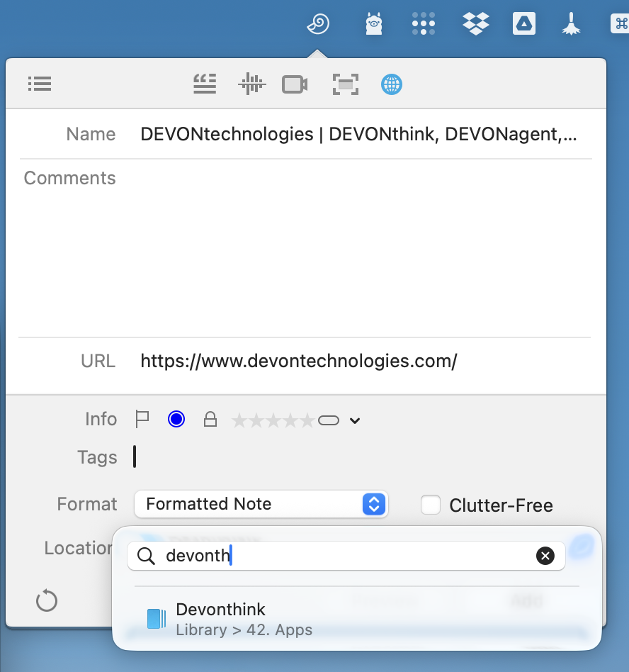Clear the devonth search text
The width and height of the screenshot is (629, 672).
click(x=545, y=556)
